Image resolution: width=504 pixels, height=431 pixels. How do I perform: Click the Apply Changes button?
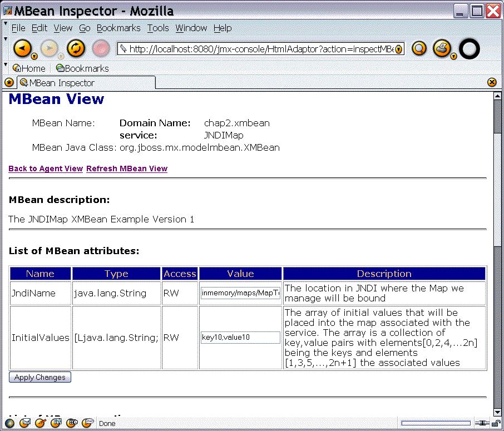[x=40, y=378]
